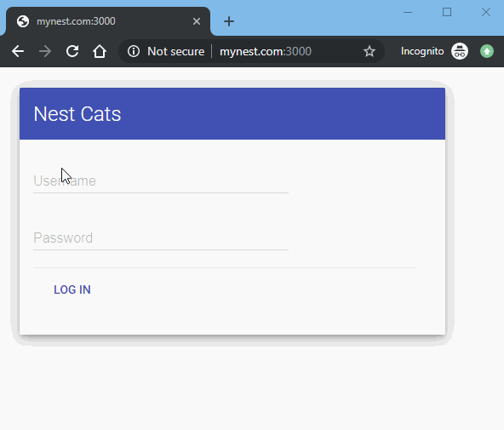504x430 pixels.
Task: Focus the Username field
Action: [x=161, y=181]
